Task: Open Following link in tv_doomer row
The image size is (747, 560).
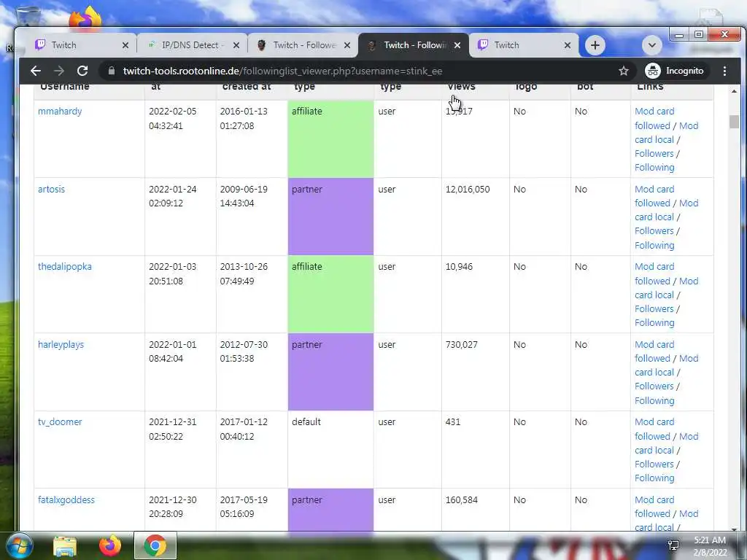Action: [654, 478]
